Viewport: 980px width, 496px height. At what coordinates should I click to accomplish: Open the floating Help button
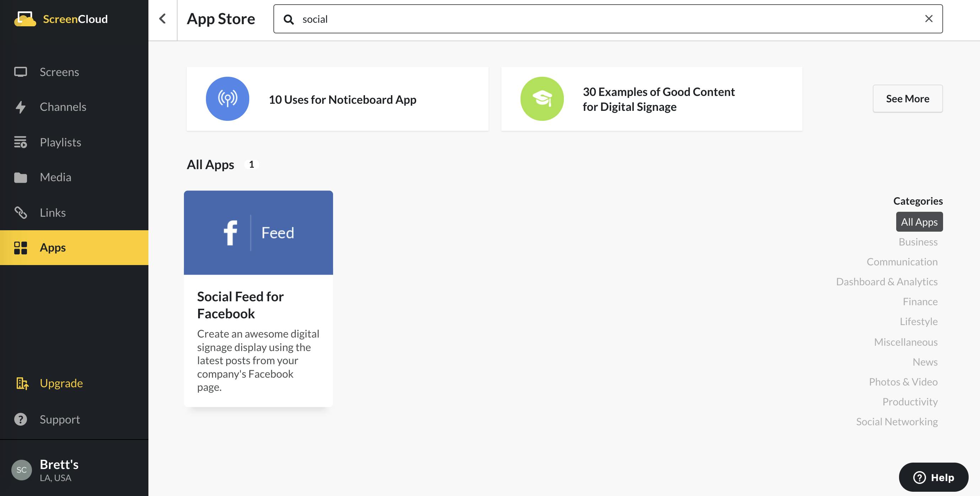tap(933, 477)
